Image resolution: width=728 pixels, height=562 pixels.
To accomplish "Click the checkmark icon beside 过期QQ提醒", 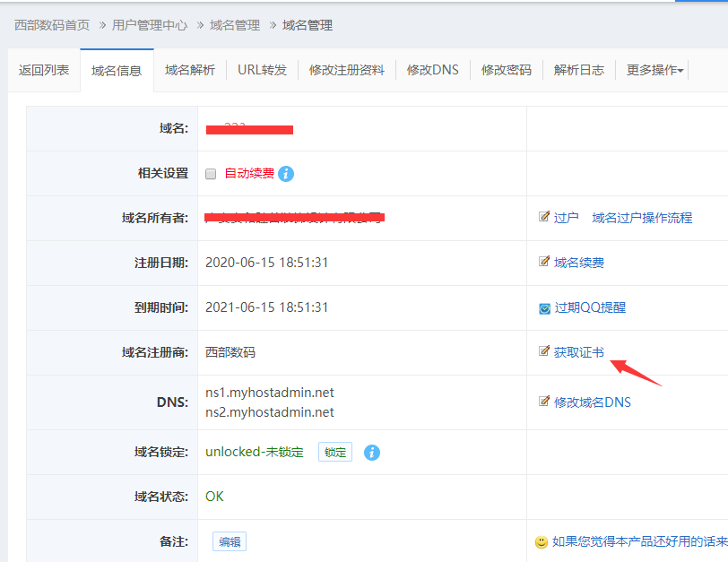I will 543,307.
